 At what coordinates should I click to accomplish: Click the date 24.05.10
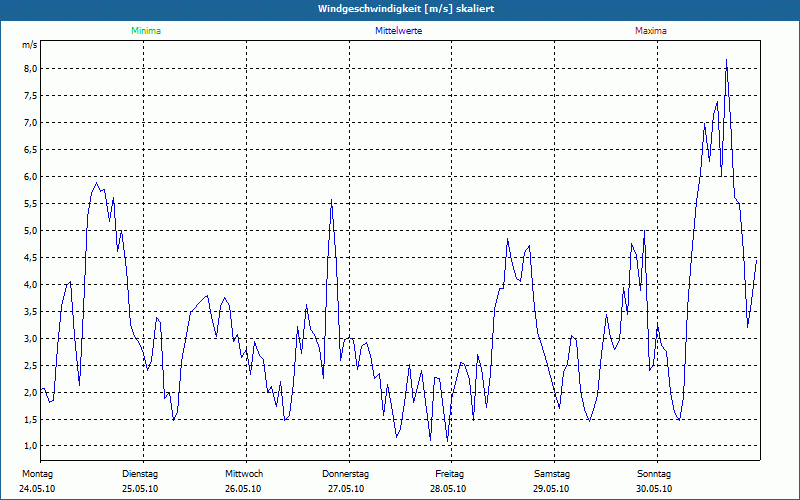click(37, 489)
